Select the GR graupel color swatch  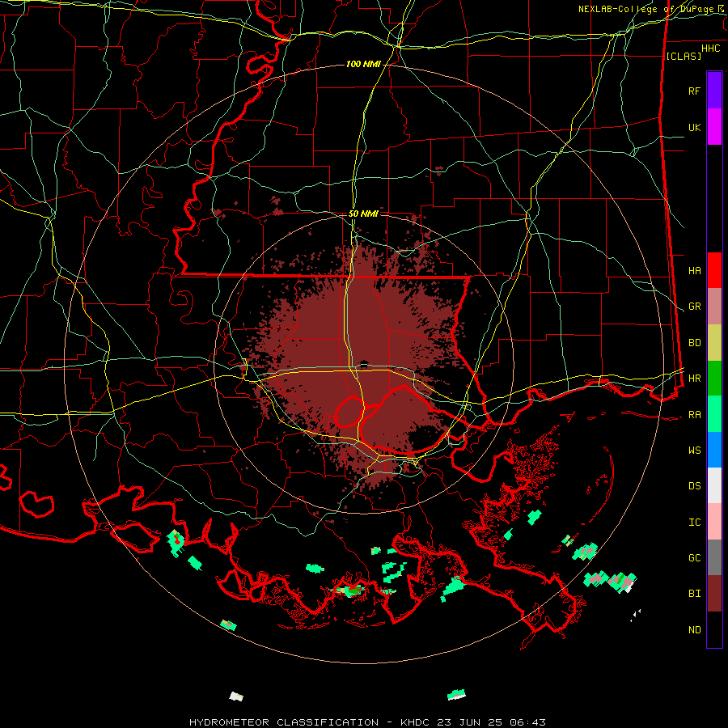pyautogui.click(x=714, y=307)
